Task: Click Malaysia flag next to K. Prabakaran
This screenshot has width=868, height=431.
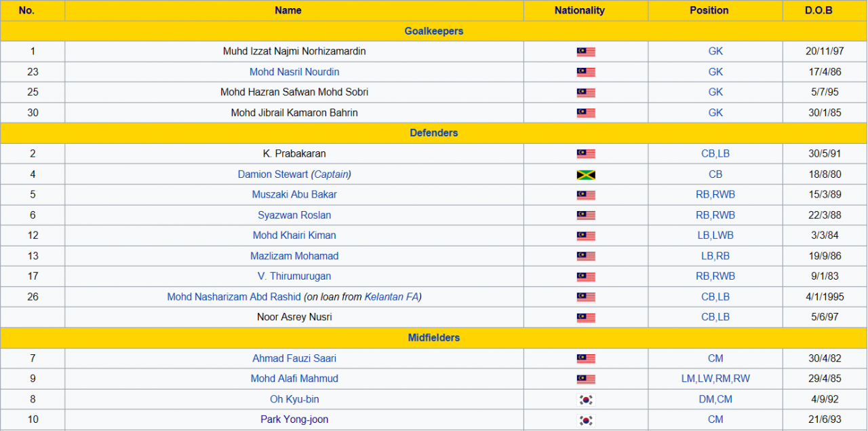Action: pos(586,154)
